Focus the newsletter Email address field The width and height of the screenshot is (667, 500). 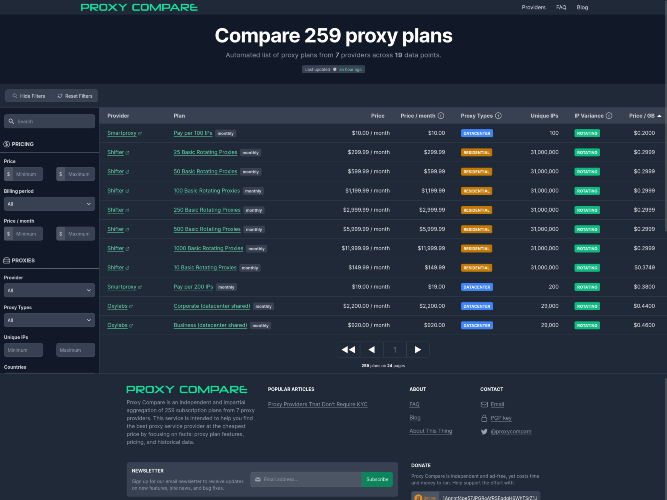(306, 479)
